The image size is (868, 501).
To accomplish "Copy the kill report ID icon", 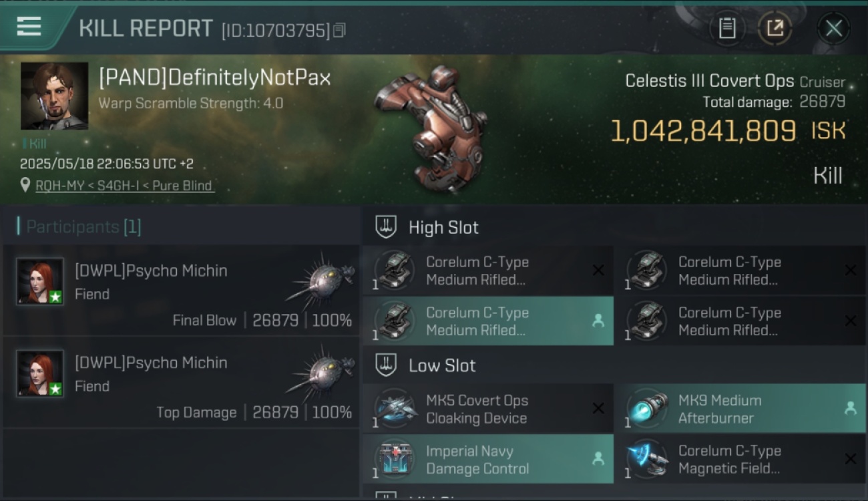I will point(339,30).
